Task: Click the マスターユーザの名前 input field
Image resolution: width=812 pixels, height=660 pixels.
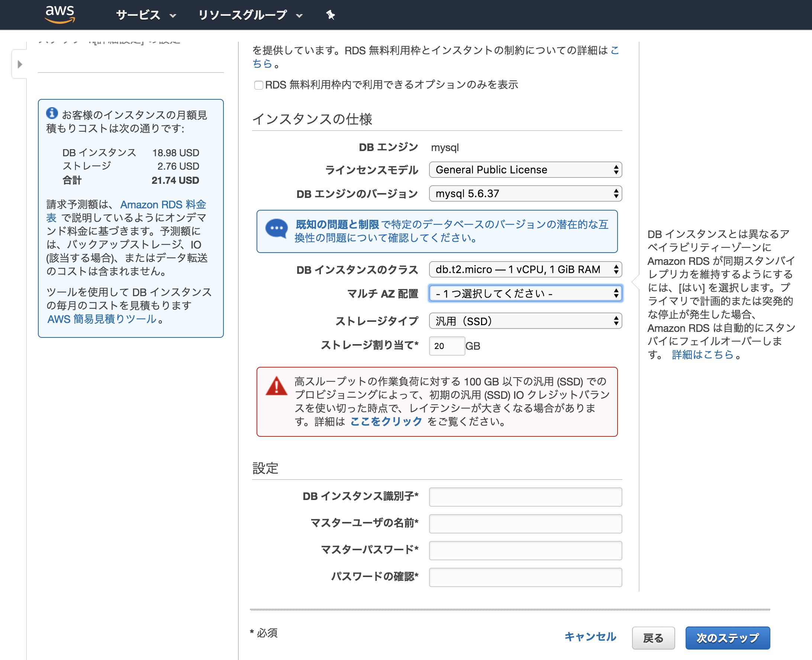Action: (525, 523)
